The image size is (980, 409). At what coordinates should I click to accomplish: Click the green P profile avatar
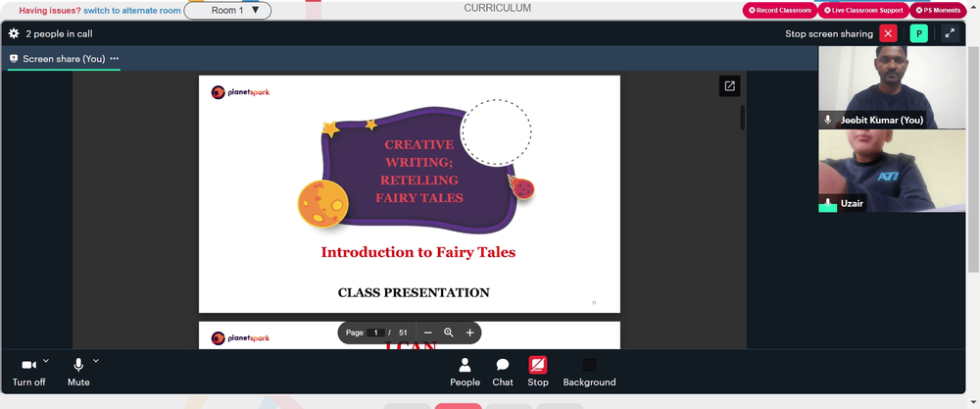pyautogui.click(x=919, y=33)
